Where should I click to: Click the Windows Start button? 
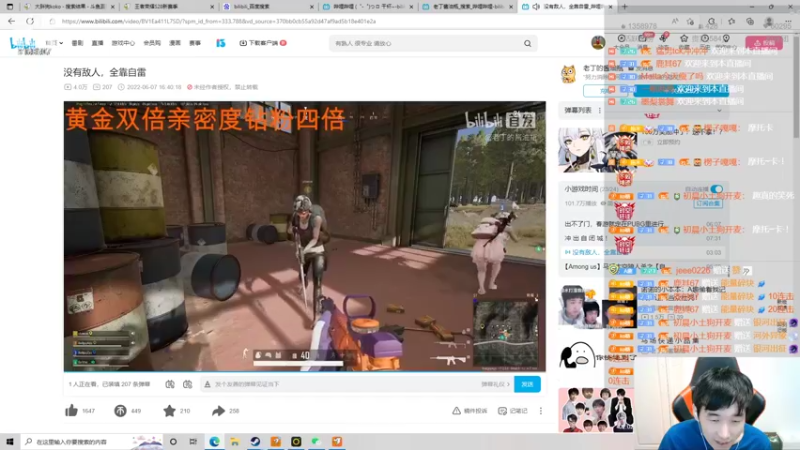pyautogui.click(x=9, y=441)
